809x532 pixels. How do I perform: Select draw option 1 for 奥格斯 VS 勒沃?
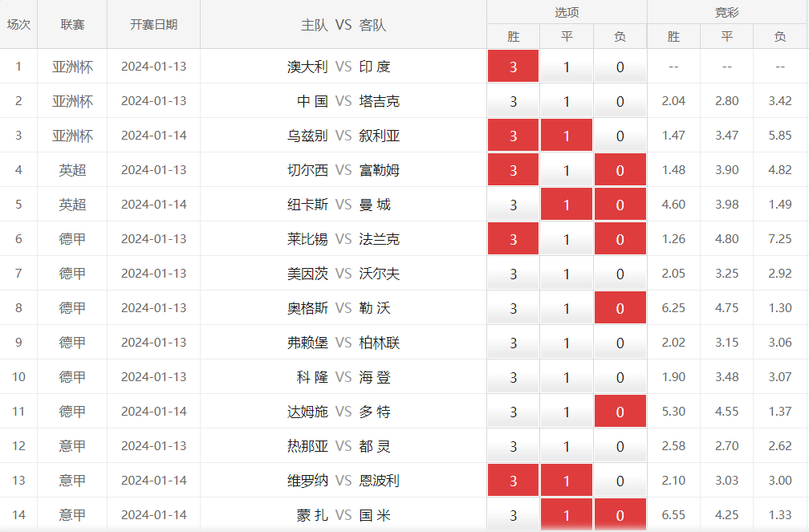click(x=567, y=308)
